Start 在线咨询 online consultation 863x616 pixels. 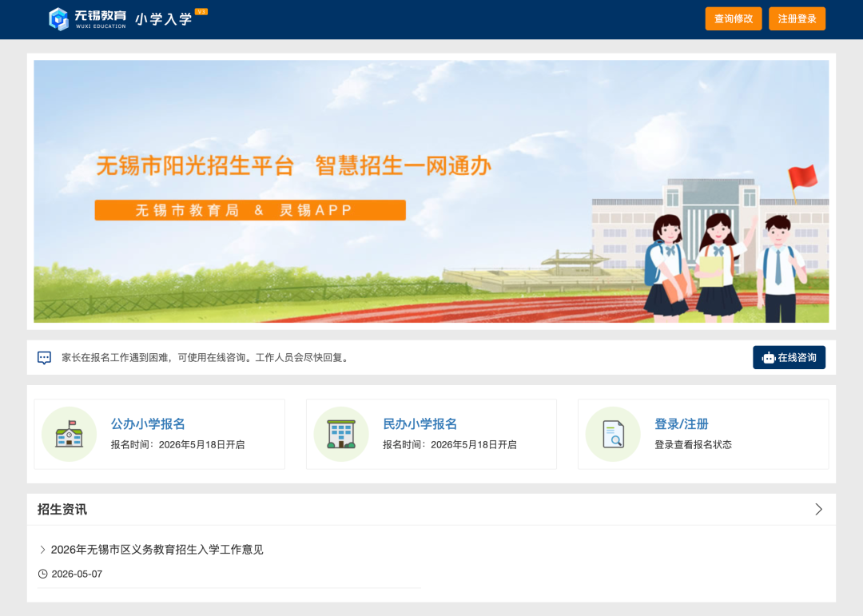pos(789,357)
